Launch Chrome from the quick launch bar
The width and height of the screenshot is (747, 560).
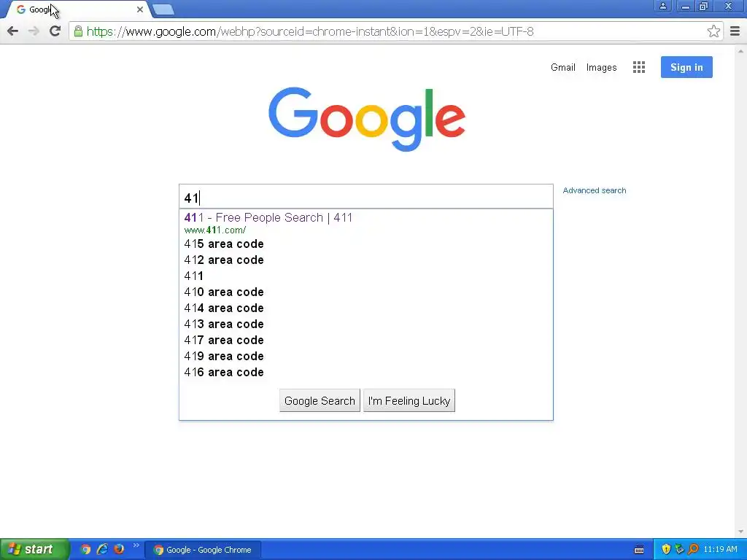(85, 550)
